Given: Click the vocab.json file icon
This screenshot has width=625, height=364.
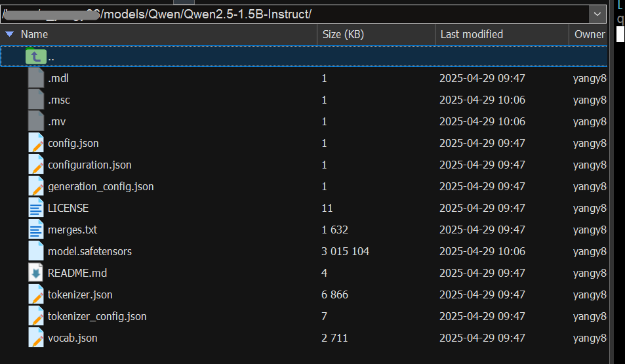Looking at the screenshot, I should point(36,337).
